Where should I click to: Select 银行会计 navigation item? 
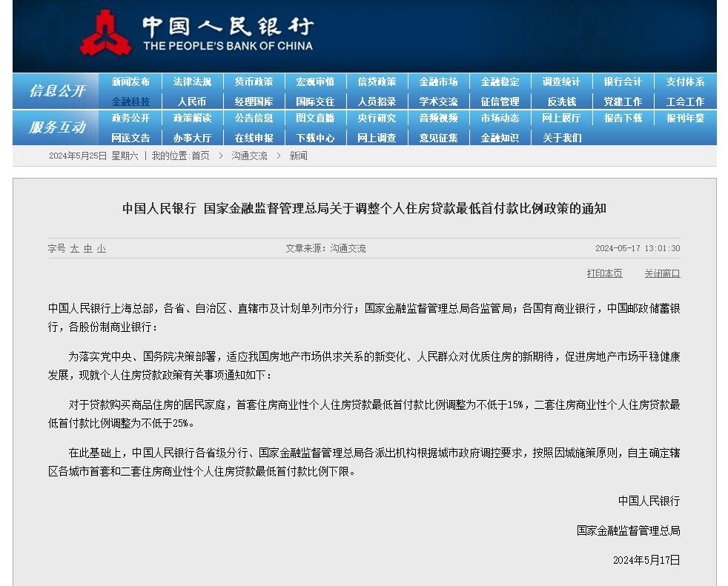tap(623, 81)
